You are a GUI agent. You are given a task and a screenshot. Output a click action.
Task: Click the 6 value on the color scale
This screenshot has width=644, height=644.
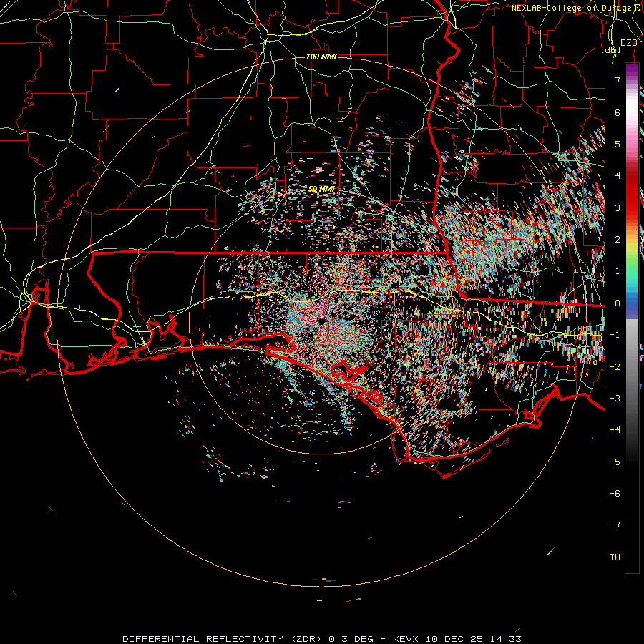click(618, 112)
